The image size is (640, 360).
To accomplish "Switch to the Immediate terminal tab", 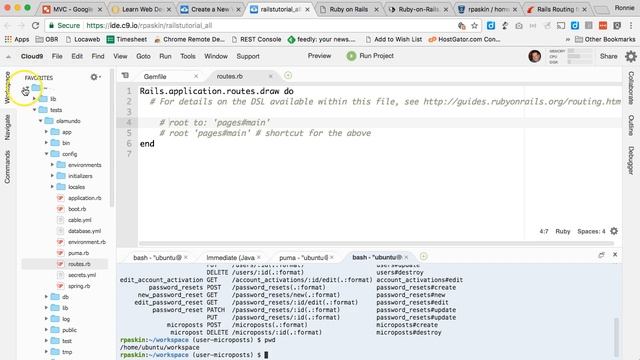I will coord(230,258).
